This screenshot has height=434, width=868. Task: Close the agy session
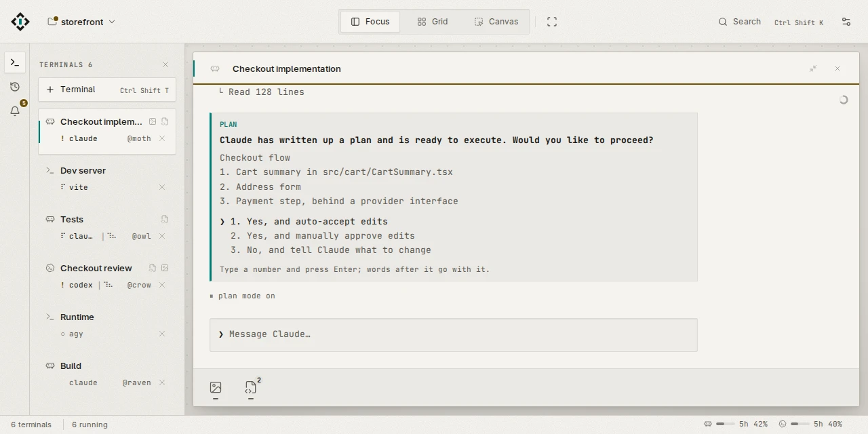pyautogui.click(x=162, y=334)
